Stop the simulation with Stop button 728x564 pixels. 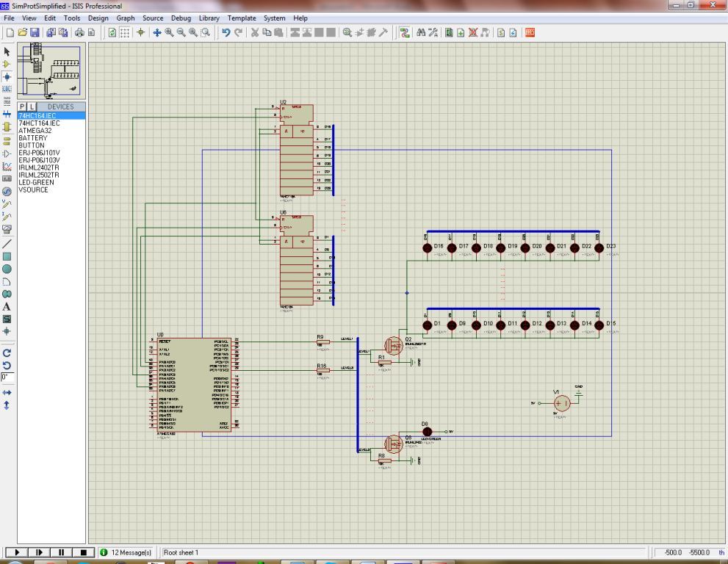coord(83,552)
